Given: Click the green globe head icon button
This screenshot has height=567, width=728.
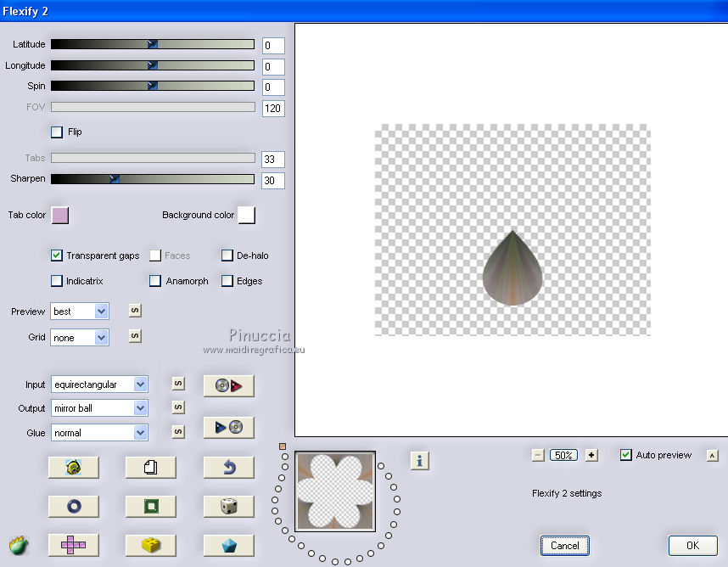Looking at the screenshot, I should [x=74, y=467].
